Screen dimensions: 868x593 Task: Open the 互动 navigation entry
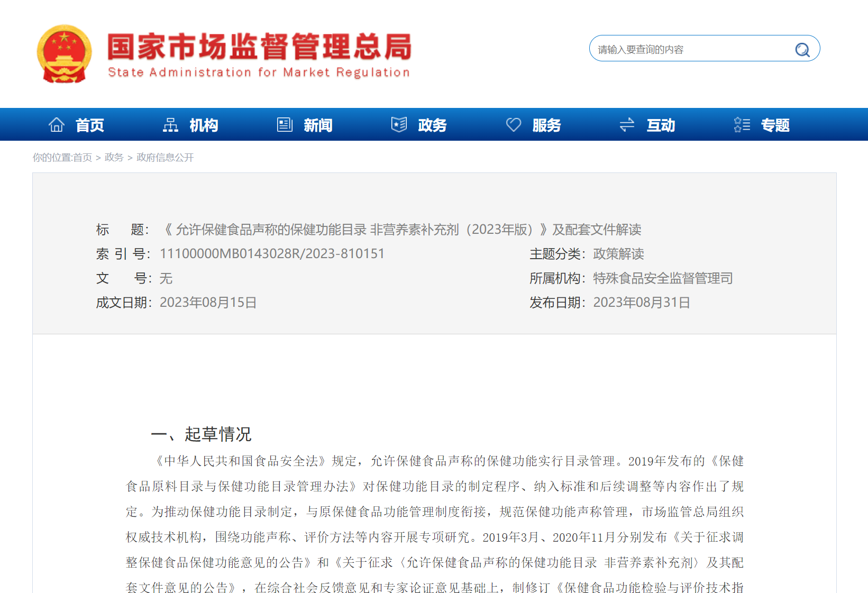pyautogui.click(x=661, y=125)
